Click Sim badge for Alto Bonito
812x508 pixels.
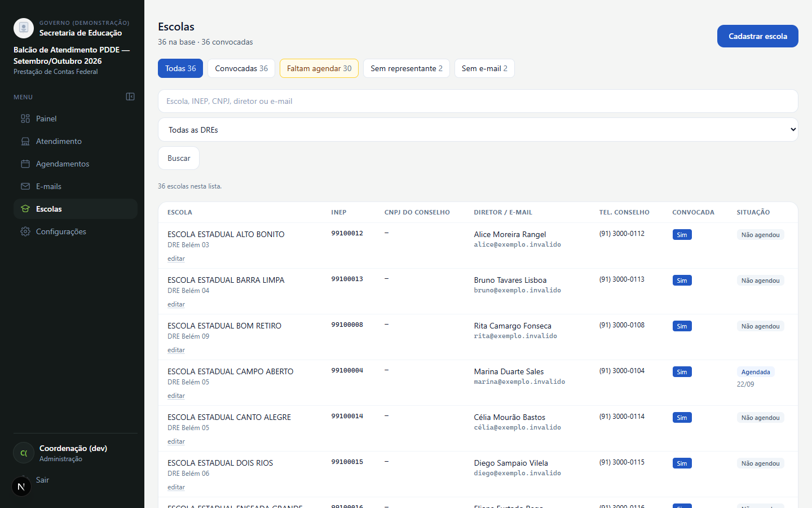click(682, 235)
